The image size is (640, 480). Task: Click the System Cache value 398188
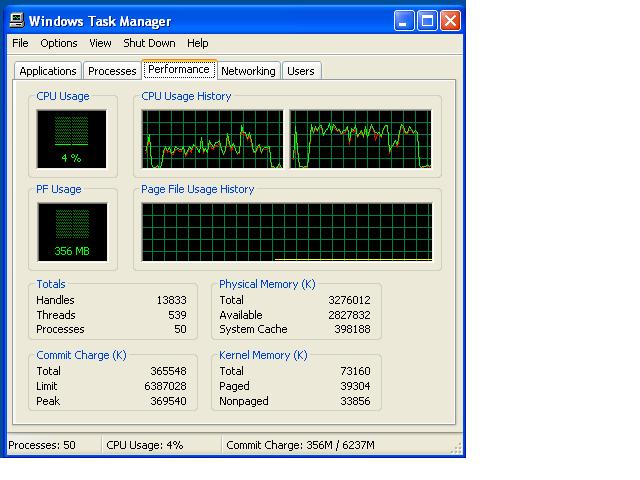[x=352, y=329]
